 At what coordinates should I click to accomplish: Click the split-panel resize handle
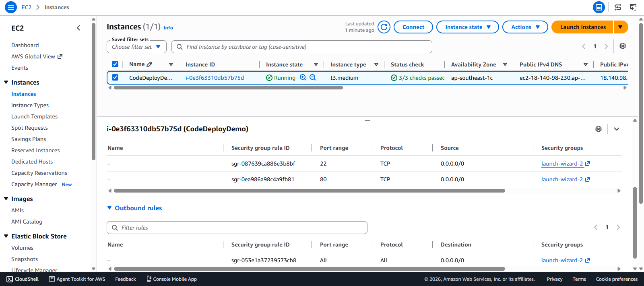coord(367,120)
